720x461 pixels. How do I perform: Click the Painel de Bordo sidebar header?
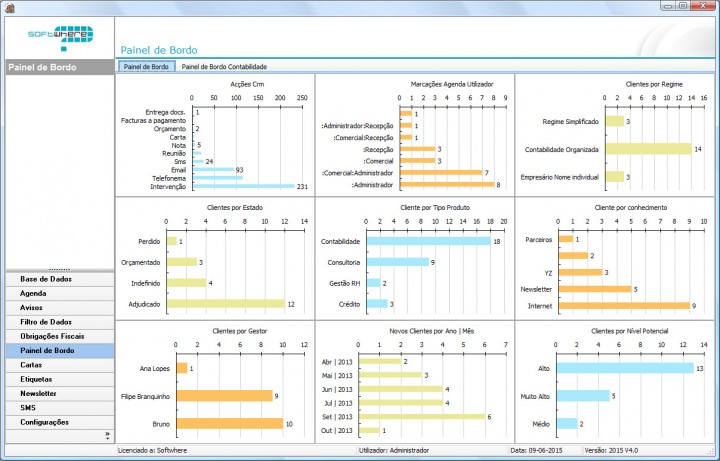coord(60,67)
